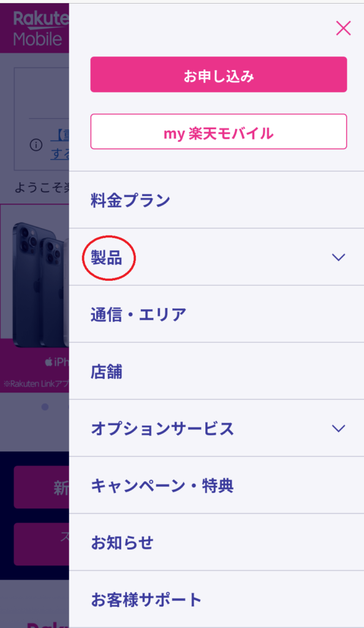Click the Apple iPhone logo caption
This screenshot has width=364, height=628.
[x=56, y=362]
